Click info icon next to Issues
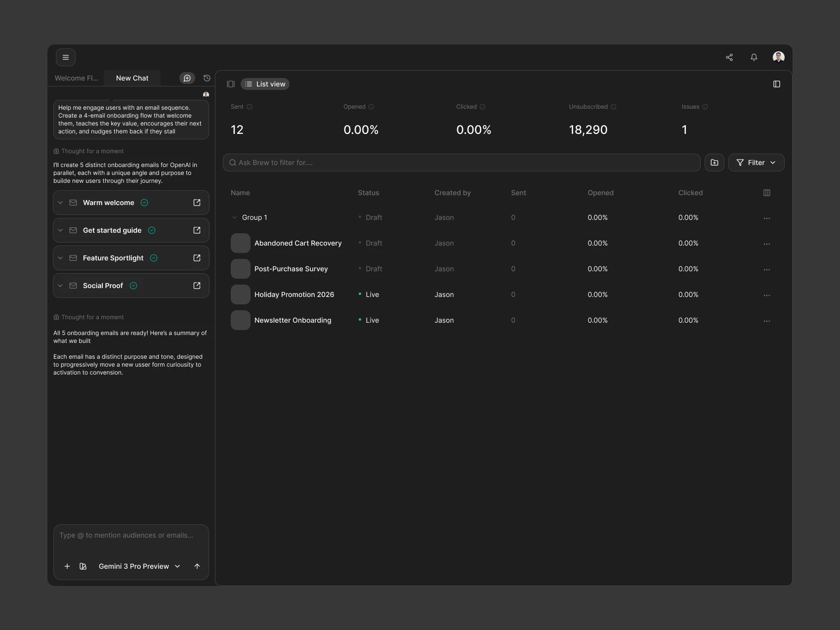 (x=705, y=107)
